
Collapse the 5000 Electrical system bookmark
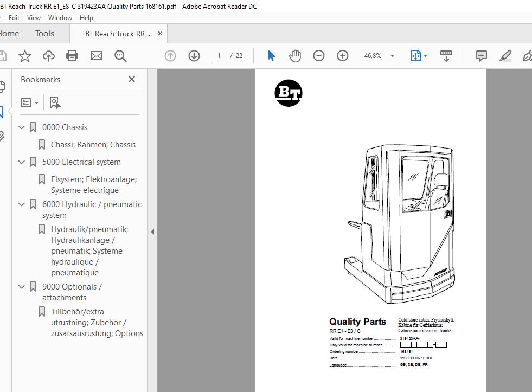[22, 162]
